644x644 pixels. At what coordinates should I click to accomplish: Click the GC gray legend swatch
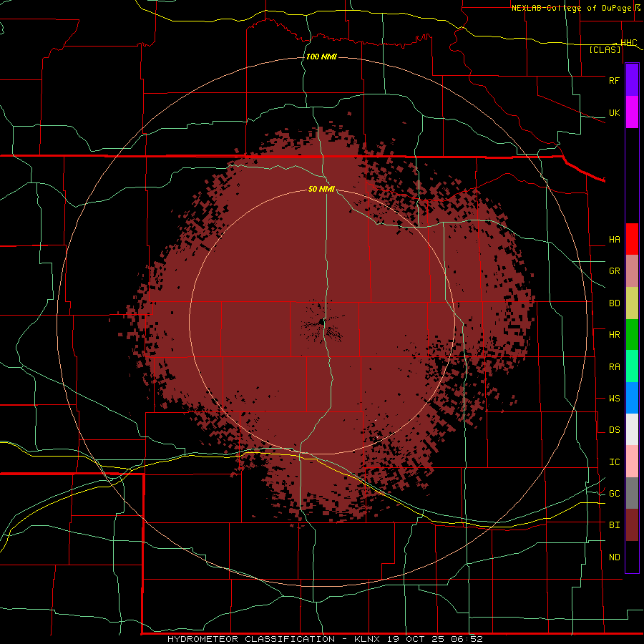632,493
